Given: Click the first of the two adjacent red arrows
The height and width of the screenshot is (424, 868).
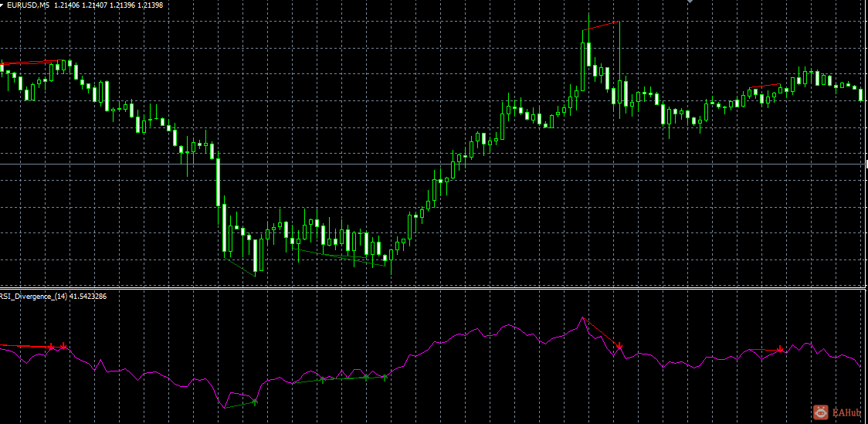Looking at the screenshot, I should coord(51,347).
